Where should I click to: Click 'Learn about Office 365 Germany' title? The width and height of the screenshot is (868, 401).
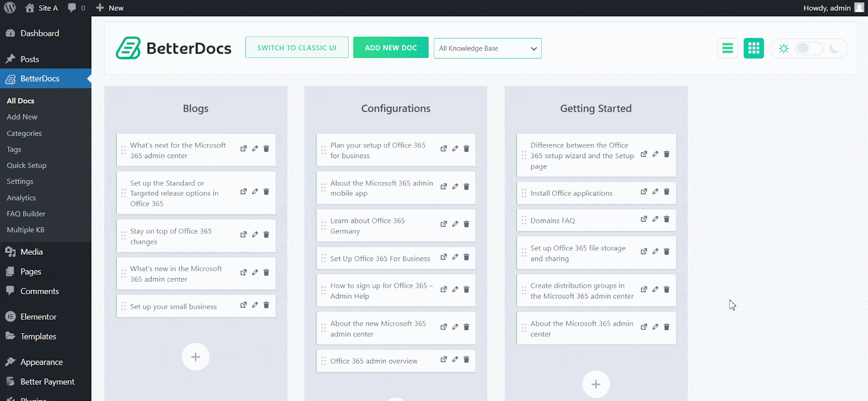coord(368,226)
